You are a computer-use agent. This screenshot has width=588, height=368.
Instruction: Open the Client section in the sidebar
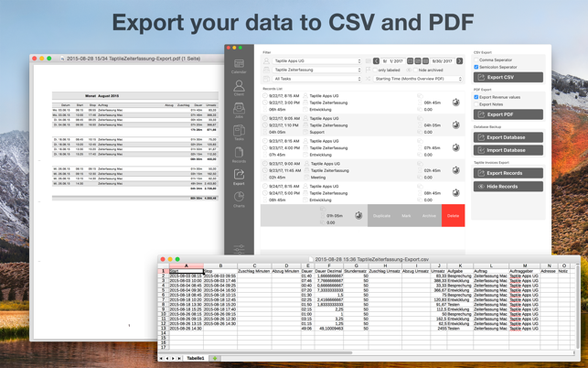tap(239, 88)
